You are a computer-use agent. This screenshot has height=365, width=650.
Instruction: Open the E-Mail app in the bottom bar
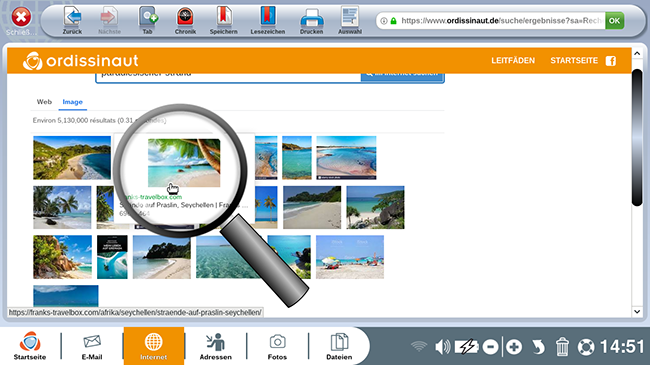tap(92, 346)
